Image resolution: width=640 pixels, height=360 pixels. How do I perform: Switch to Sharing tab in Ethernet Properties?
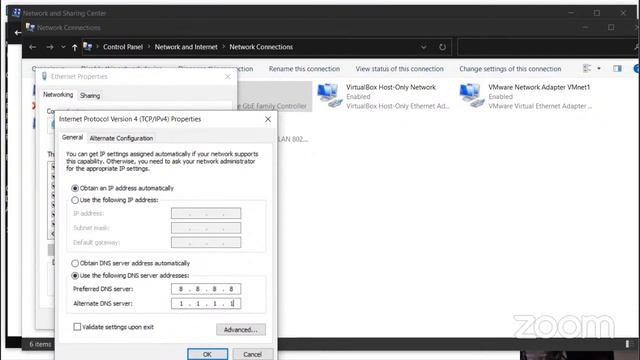(90, 96)
